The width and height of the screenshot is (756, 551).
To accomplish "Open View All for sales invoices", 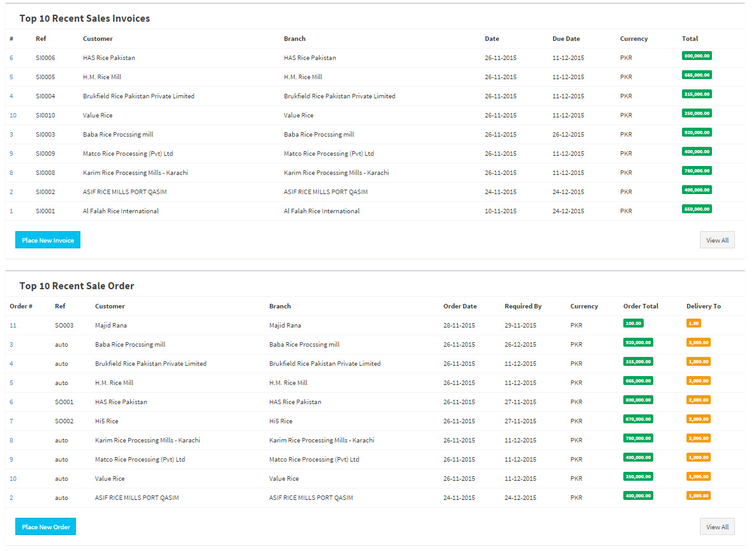I will click(717, 240).
